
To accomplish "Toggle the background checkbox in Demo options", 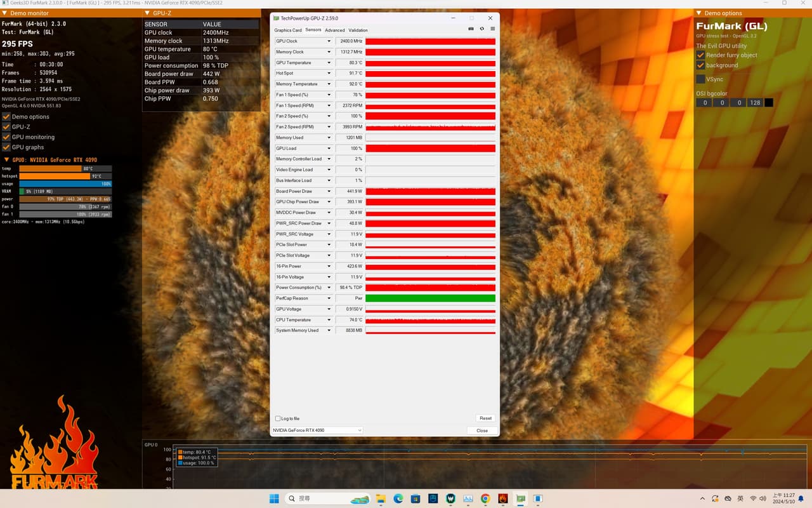I will click(x=700, y=65).
